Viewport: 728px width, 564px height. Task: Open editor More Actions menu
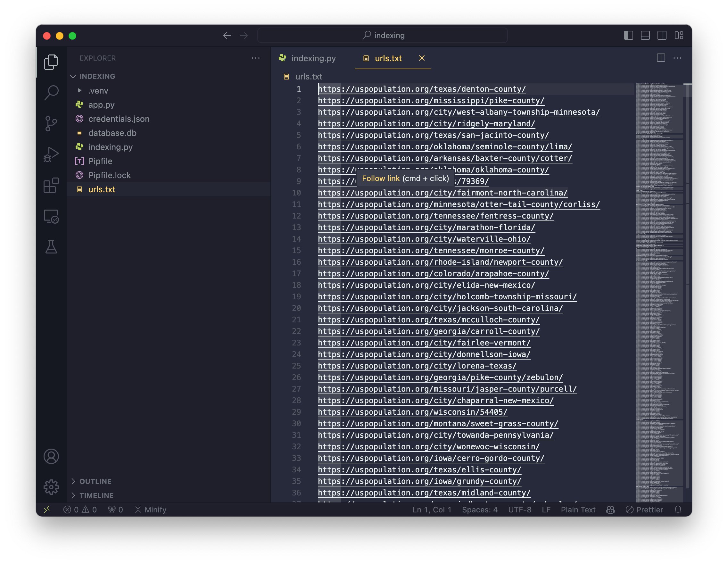[x=677, y=58]
